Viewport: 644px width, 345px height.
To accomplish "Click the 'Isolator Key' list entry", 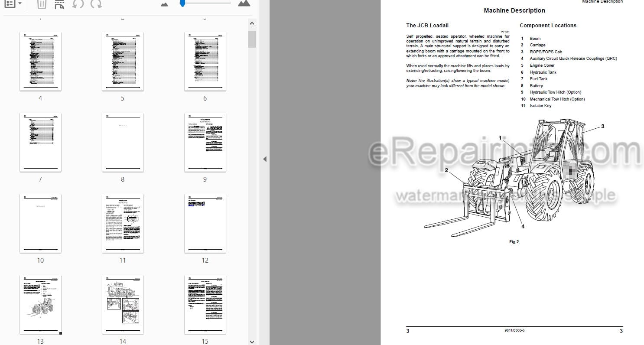I will pyautogui.click(x=540, y=106).
